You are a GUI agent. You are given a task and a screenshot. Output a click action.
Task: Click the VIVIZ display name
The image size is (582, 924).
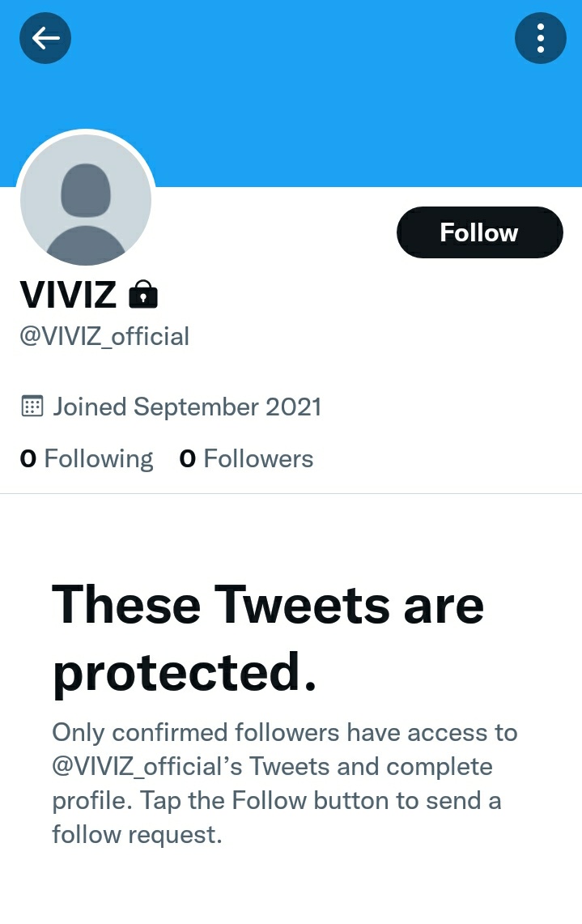[69, 294]
